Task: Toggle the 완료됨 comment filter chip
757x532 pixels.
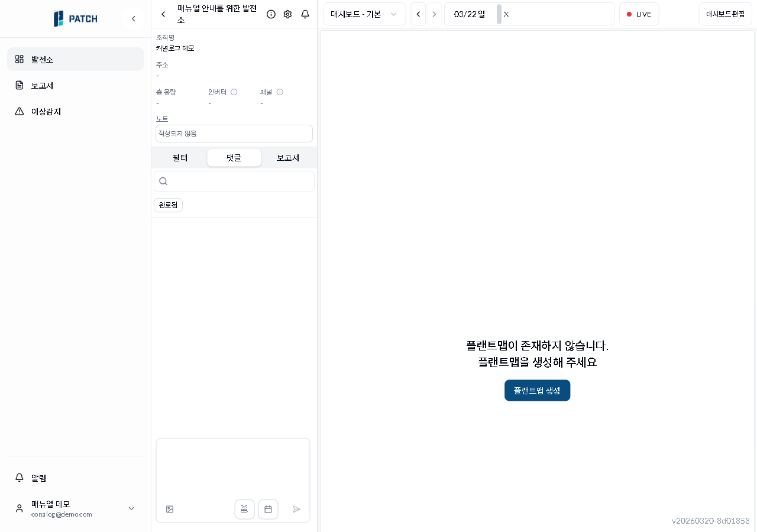Action: tap(167, 205)
